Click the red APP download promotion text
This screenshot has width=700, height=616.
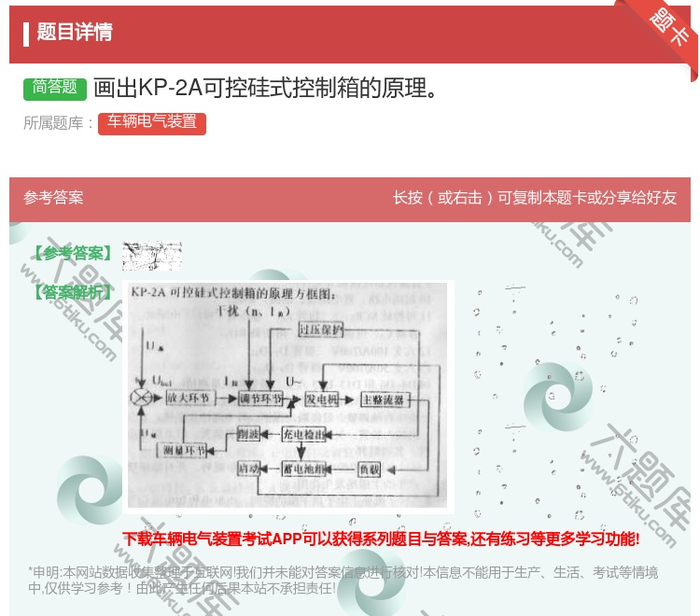pyautogui.click(x=381, y=539)
